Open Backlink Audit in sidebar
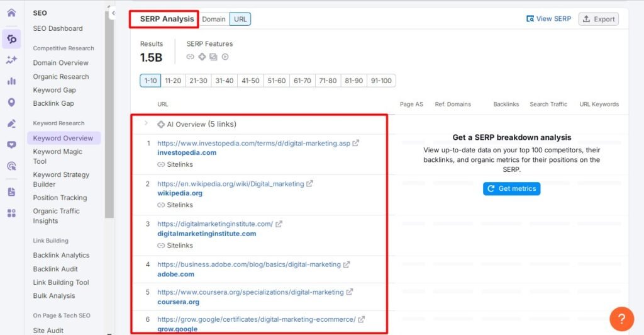The height and width of the screenshot is (335, 644). click(55, 269)
